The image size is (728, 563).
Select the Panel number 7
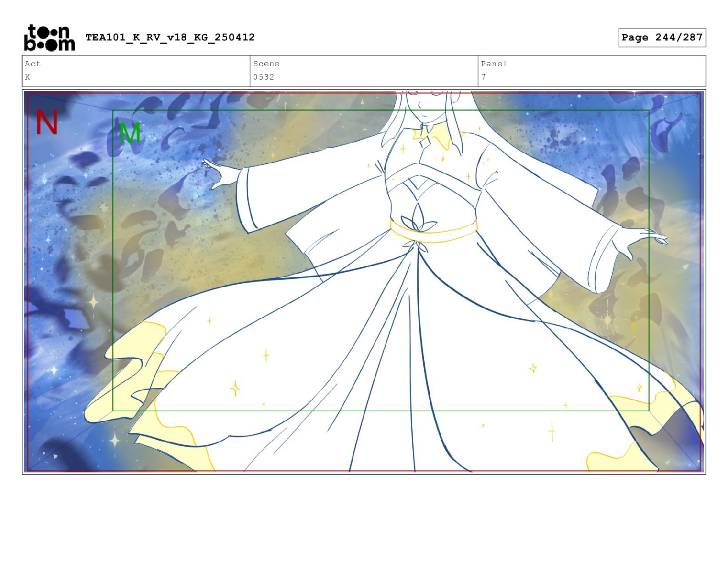pos(483,77)
